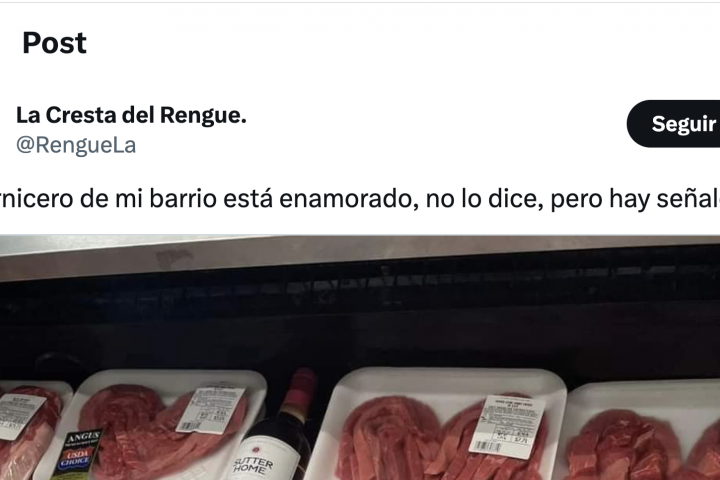Open the @RengueLa handle link

[x=76, y=145]
